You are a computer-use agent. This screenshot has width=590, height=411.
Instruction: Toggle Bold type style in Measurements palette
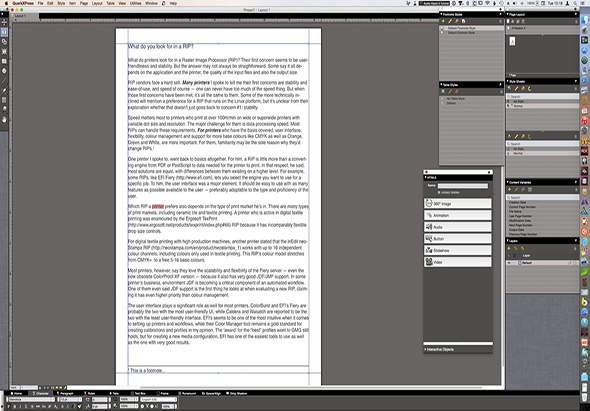(x=15, y=406)
